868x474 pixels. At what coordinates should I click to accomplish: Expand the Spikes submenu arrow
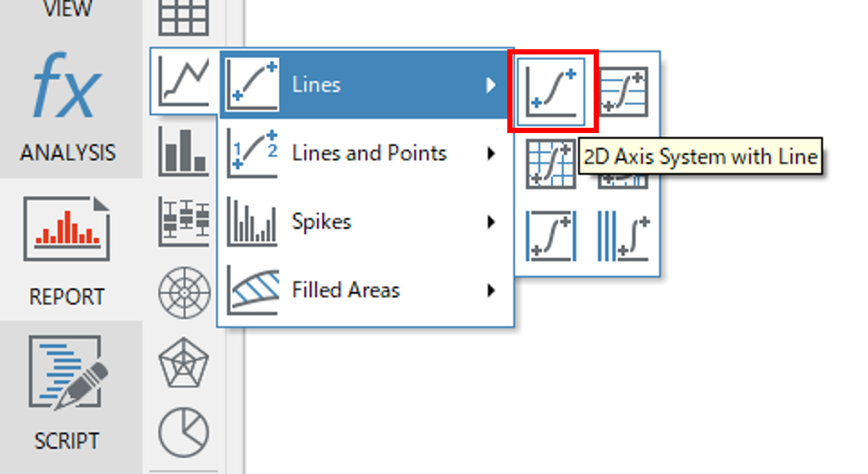491,222
